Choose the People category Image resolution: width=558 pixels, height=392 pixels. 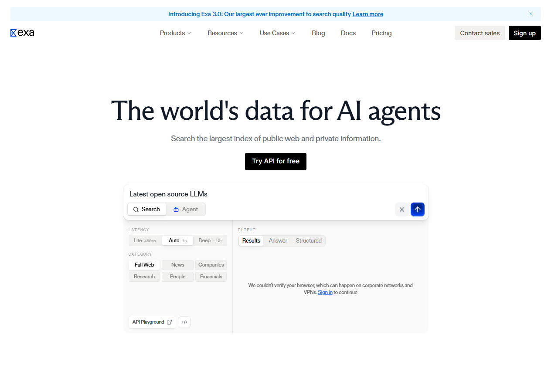(x=177, y=277)
